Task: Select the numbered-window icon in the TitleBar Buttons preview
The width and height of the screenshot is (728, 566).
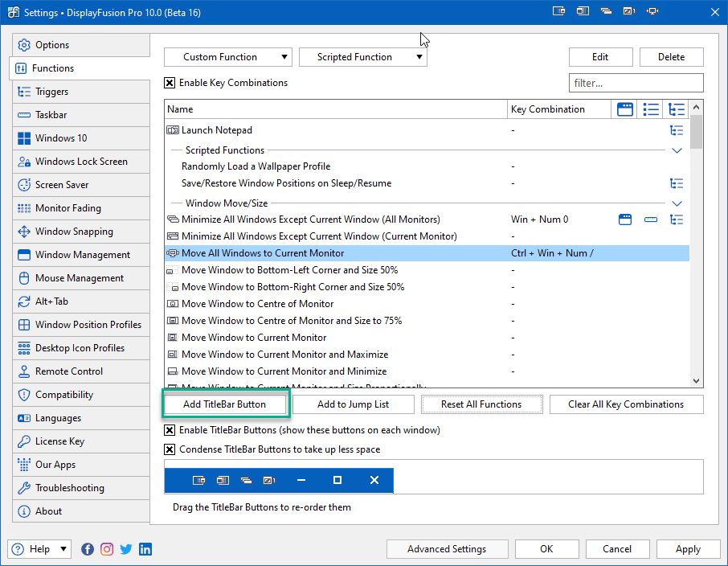Action: tap(269, 480)
